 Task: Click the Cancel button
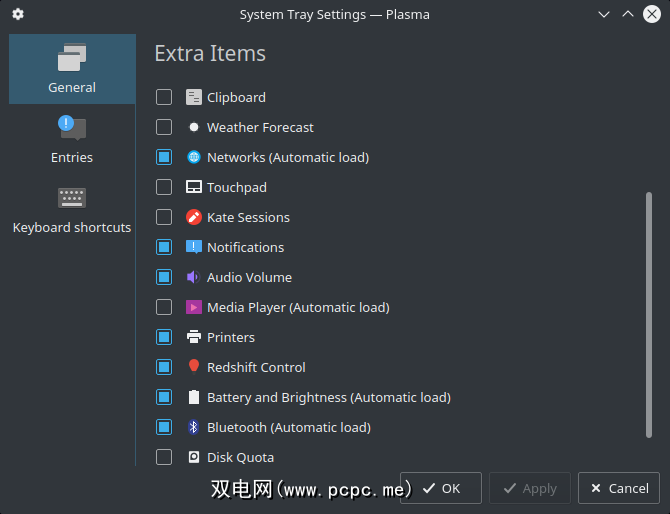coord(619,488)
